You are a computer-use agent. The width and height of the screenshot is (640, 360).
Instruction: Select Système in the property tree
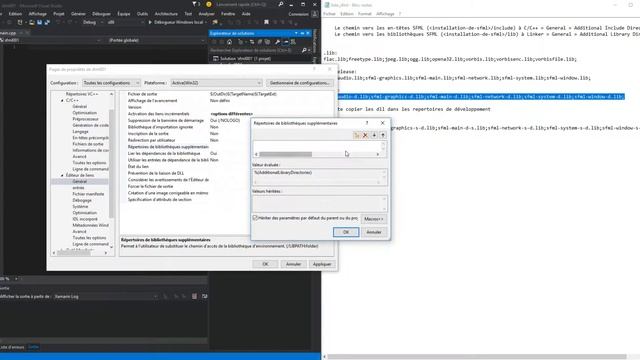point(80,207)
